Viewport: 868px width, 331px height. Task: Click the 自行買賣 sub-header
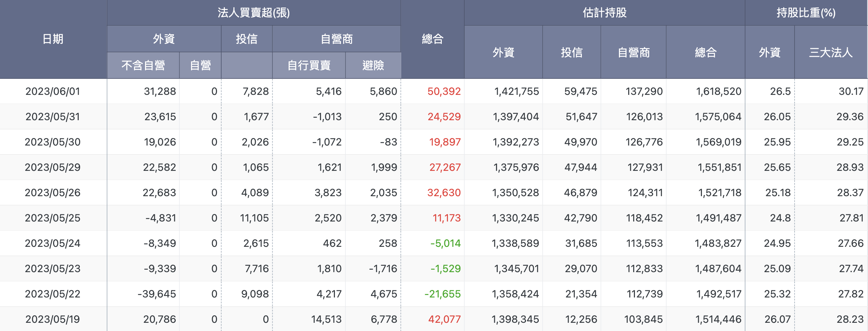[309, 65]
